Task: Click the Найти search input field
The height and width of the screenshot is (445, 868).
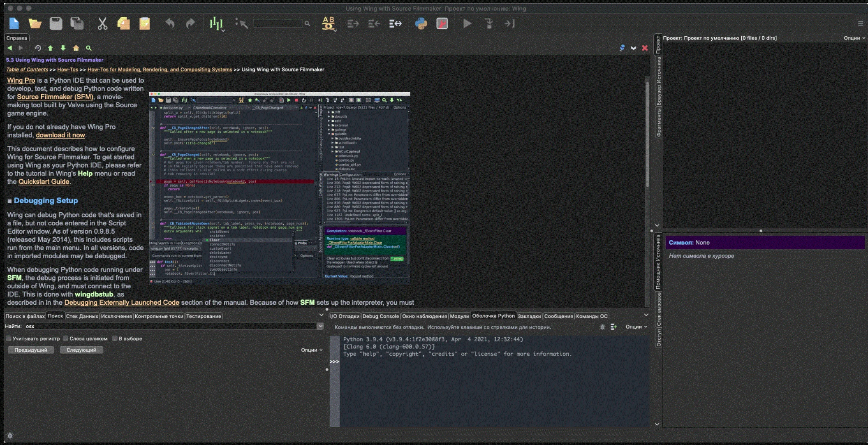Action: (171, 326)
